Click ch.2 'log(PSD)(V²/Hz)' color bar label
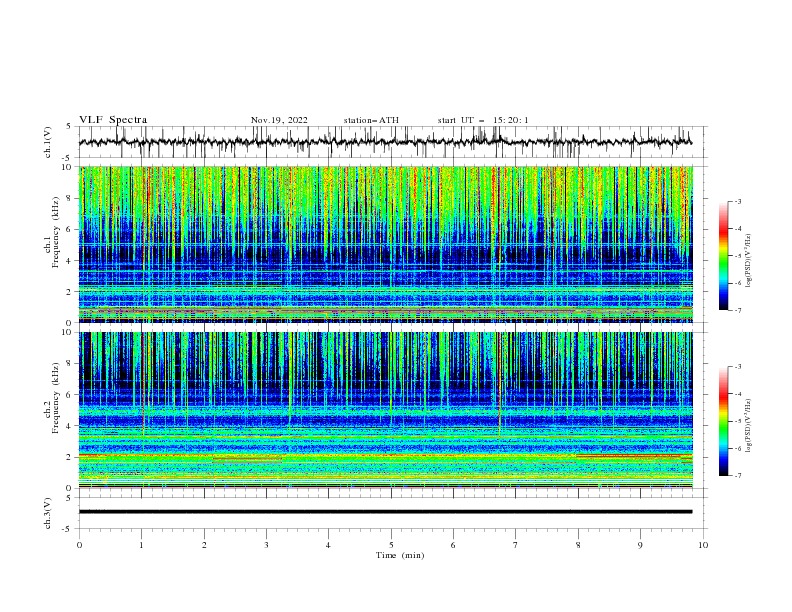 point(748,426)
